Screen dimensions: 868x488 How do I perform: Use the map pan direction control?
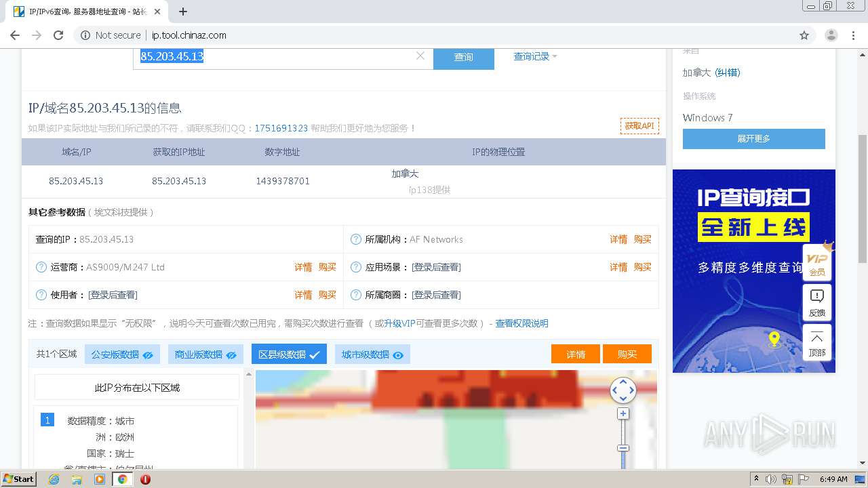tap(623, 390)
